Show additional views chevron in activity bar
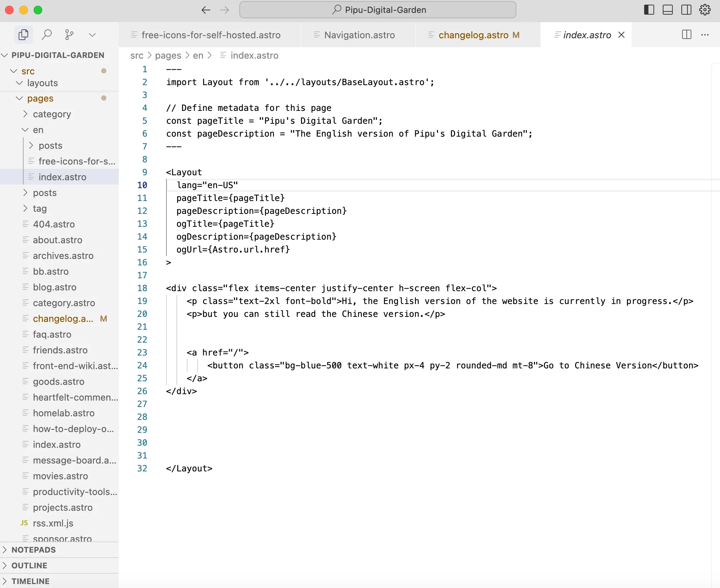720x588 pixels. [92, 35]
